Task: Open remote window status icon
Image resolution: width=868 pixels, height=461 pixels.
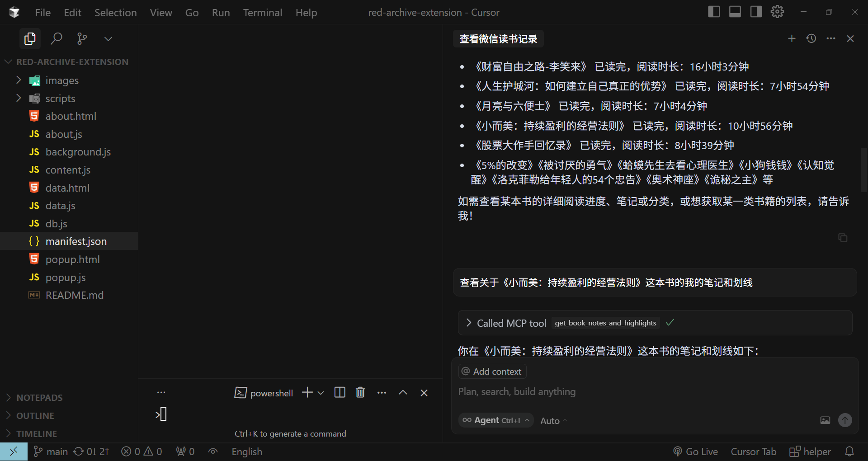Action: click(x=14, y=452)
